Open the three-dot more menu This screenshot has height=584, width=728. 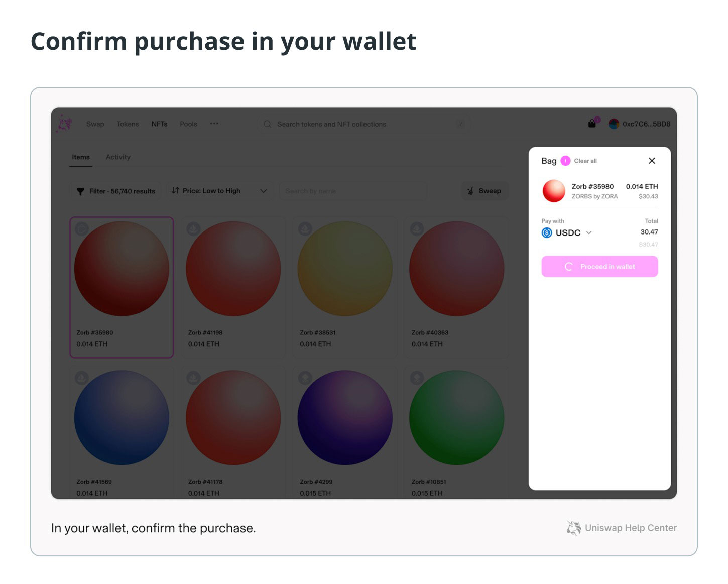(x=214, y=124)
